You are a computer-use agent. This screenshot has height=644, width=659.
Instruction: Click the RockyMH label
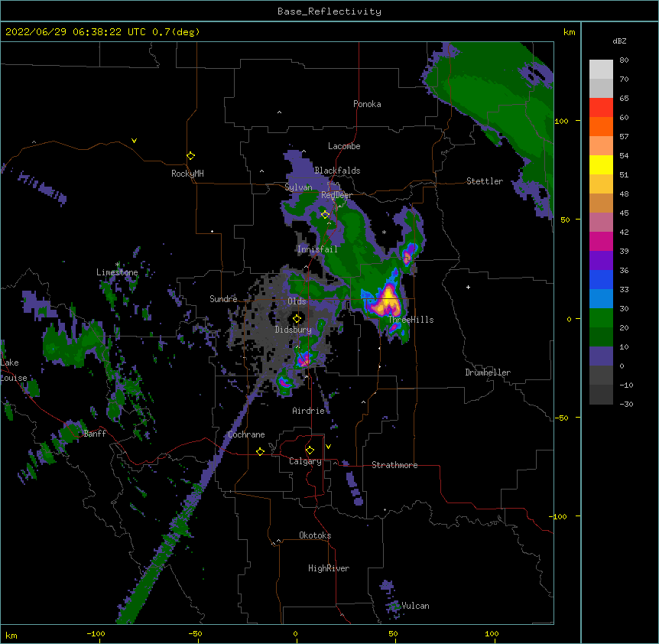coord(187,174)
